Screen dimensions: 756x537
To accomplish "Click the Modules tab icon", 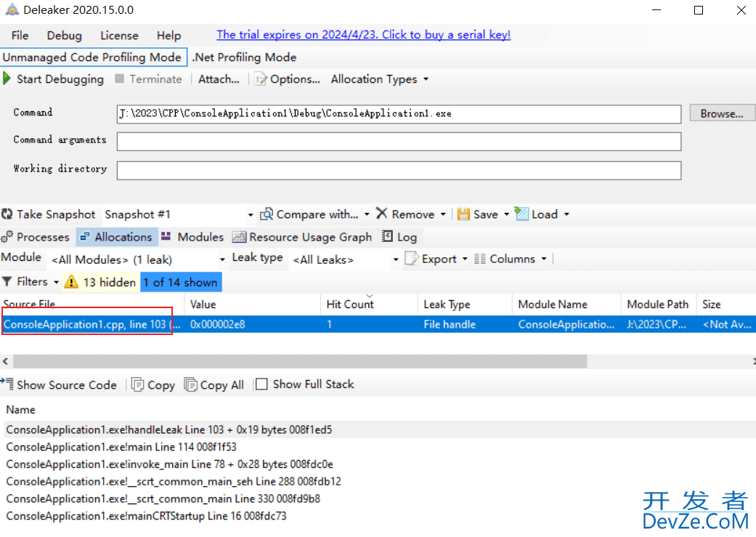I will [x=166, y=236].
